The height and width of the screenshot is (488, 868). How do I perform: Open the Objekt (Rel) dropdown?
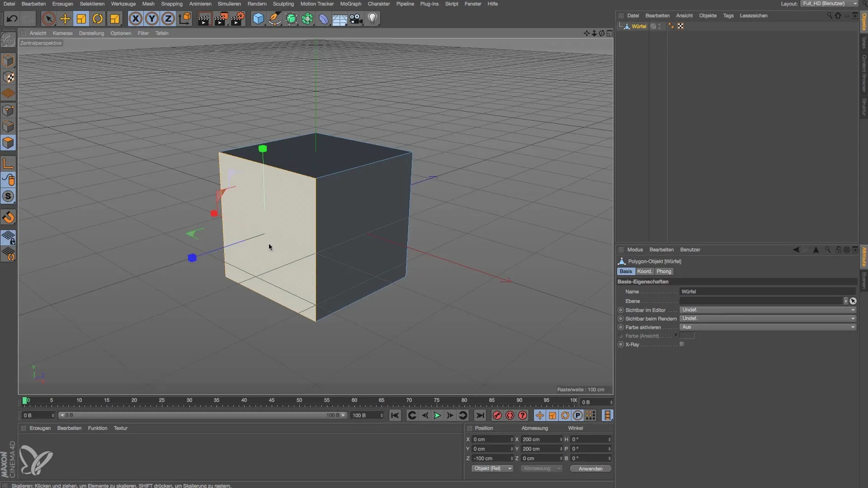[x=492, y=469]
